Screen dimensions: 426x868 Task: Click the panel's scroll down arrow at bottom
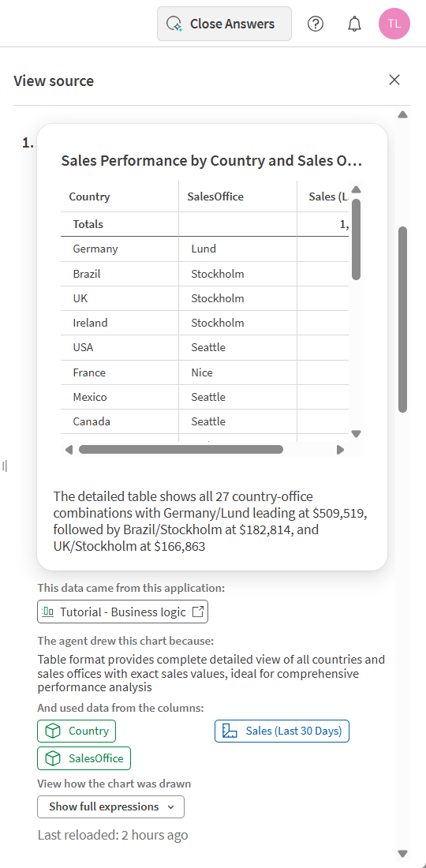403,854
